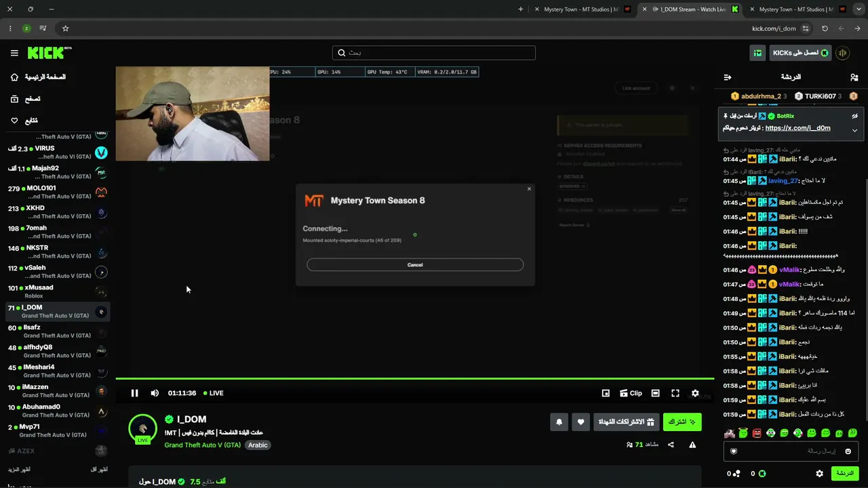The height and width of the screenshot is (488, 868).
Task: Open Abuhamad0 channel in sidebar
Action: pyautogui.click(x=57, y=411)
